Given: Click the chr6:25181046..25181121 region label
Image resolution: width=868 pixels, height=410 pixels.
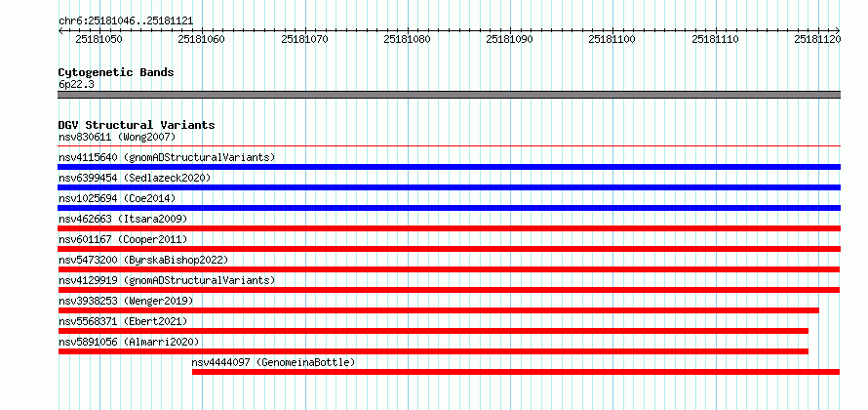Looking at the screenshot, I should (x=126, y=21).
